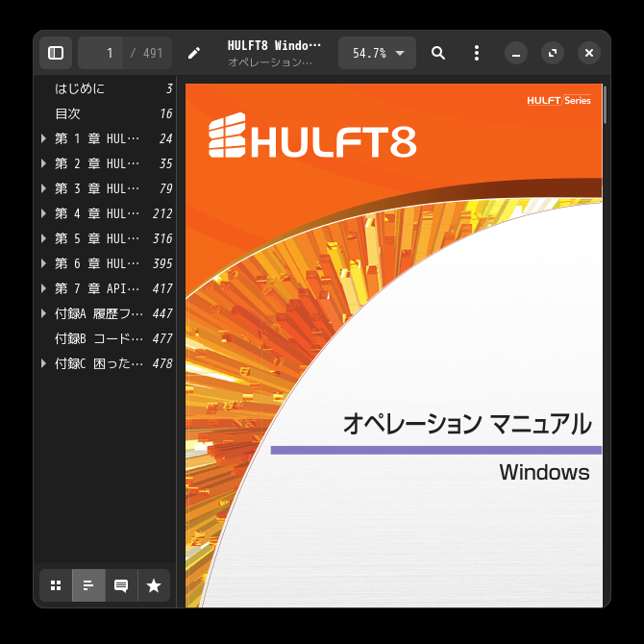644x644 pixels.
Task: Select 第 1 章 HUL chapter title
Action: (x=97, y=138)
